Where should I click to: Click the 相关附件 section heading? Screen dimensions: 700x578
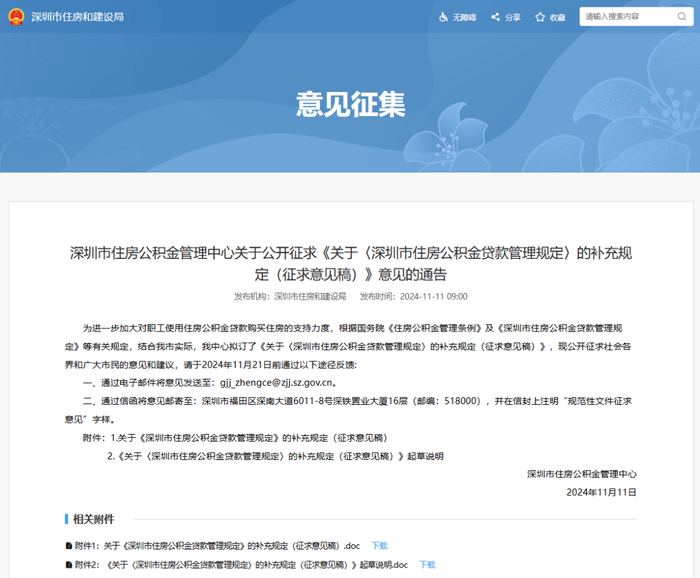[x=94, y=519]
